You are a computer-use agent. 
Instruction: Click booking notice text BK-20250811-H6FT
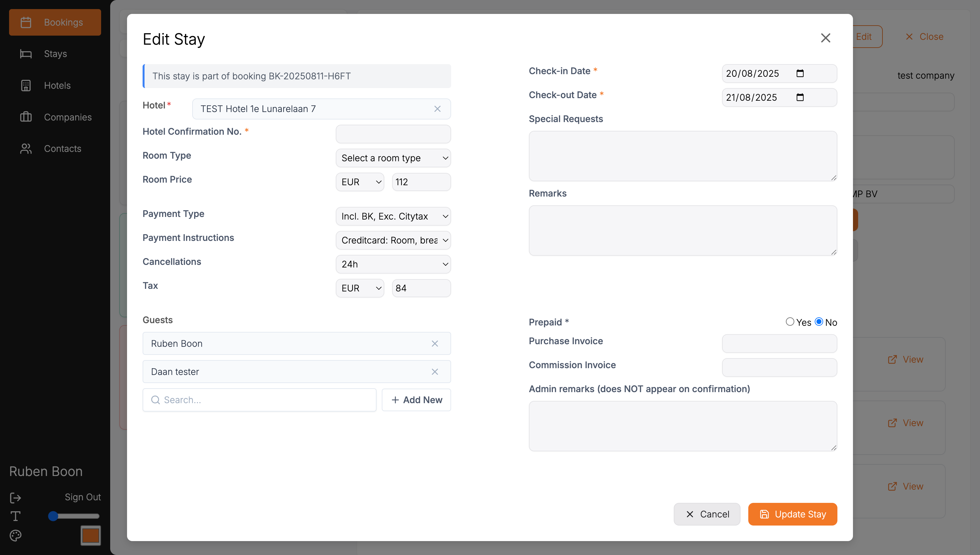tap(309, 76)
